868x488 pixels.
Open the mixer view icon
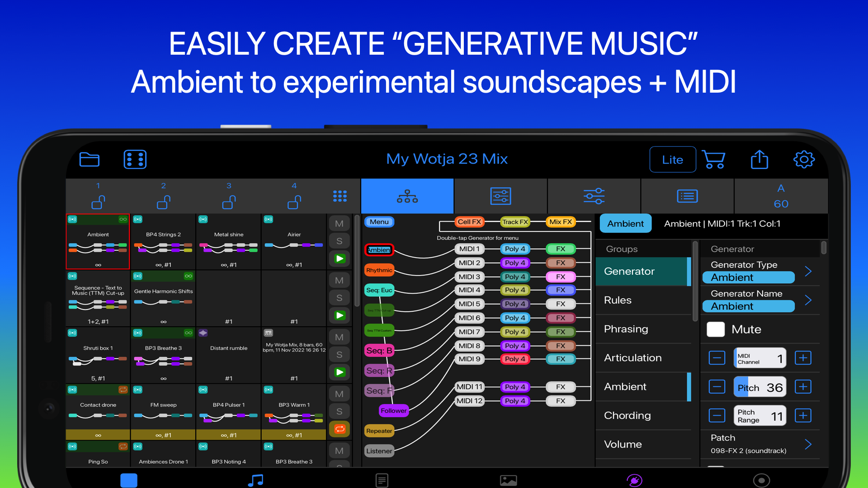(x=500, y=196)
